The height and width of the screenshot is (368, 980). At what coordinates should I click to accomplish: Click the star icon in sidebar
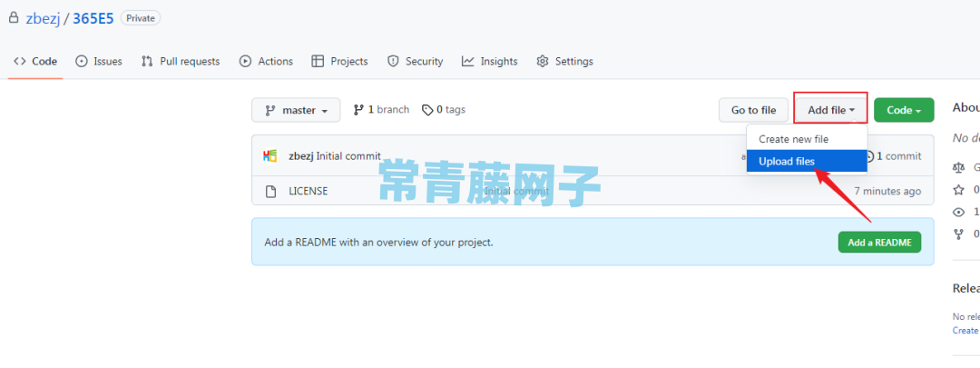coord(959,190)
